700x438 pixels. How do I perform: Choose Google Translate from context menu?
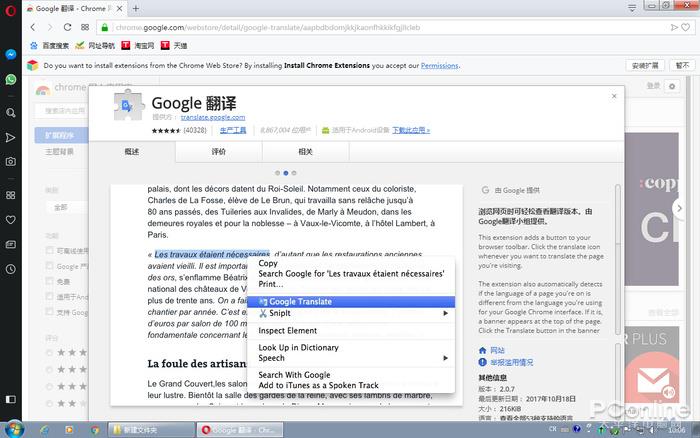click(x=300, y=301)
